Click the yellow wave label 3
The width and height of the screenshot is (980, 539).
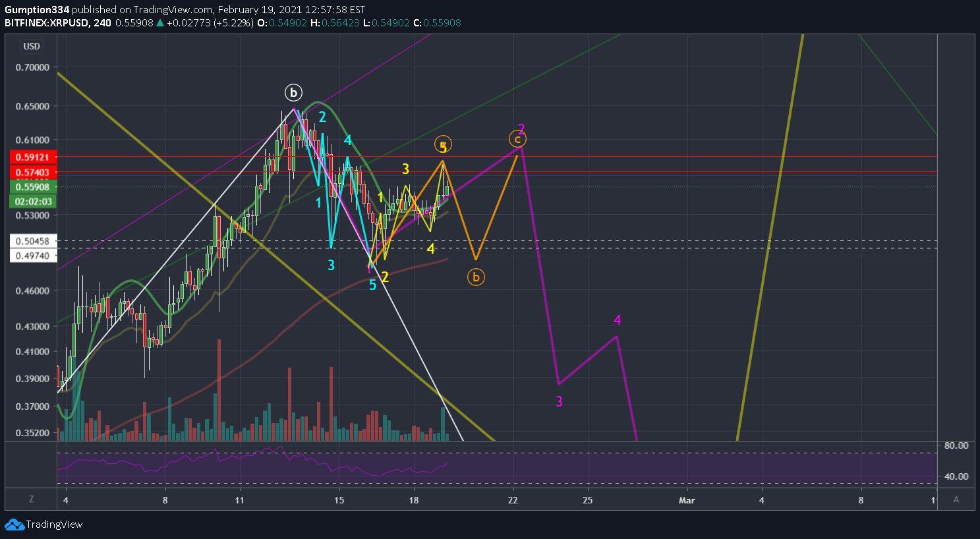tap(406, 170)
